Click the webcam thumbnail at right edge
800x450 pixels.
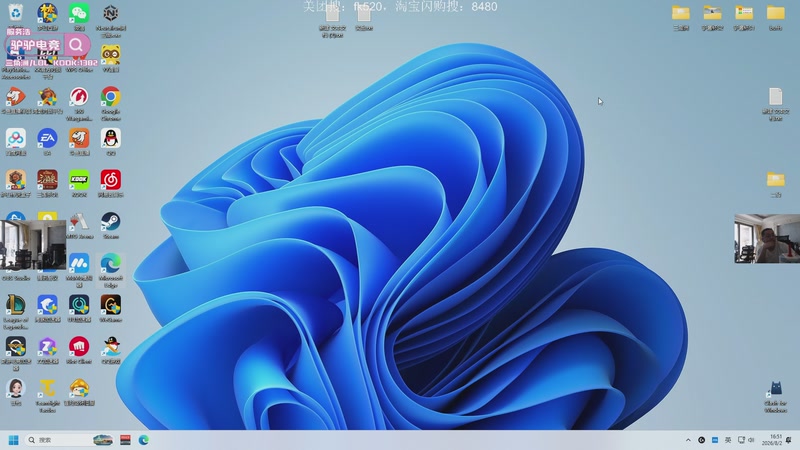(767, 239)
